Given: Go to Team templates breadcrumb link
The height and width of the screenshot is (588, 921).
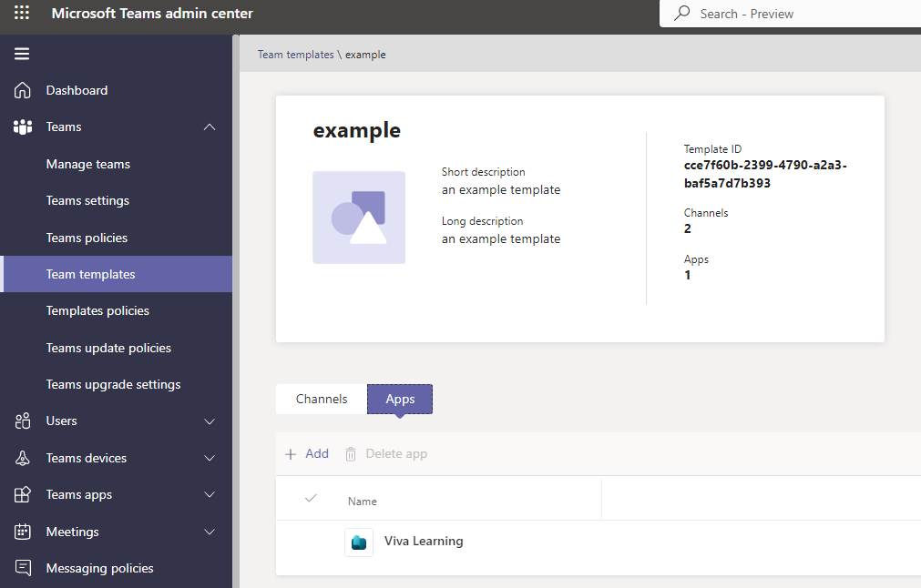Looking at the screenshot, I should click(295, 55).
